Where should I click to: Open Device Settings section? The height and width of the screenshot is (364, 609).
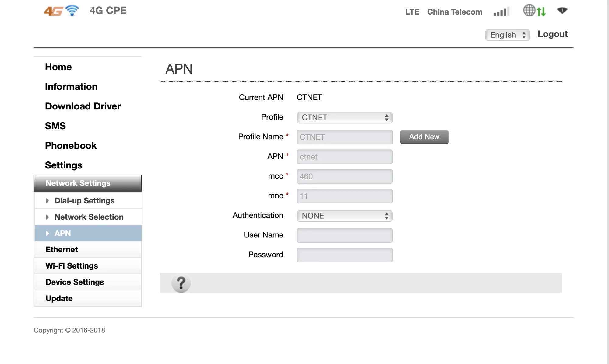(88, 282)
